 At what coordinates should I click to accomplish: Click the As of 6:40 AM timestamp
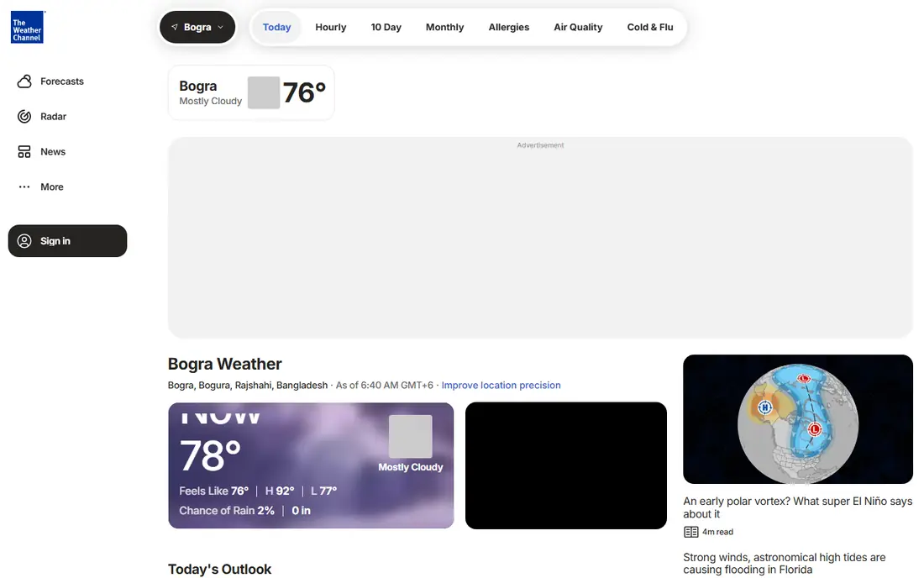384,386
